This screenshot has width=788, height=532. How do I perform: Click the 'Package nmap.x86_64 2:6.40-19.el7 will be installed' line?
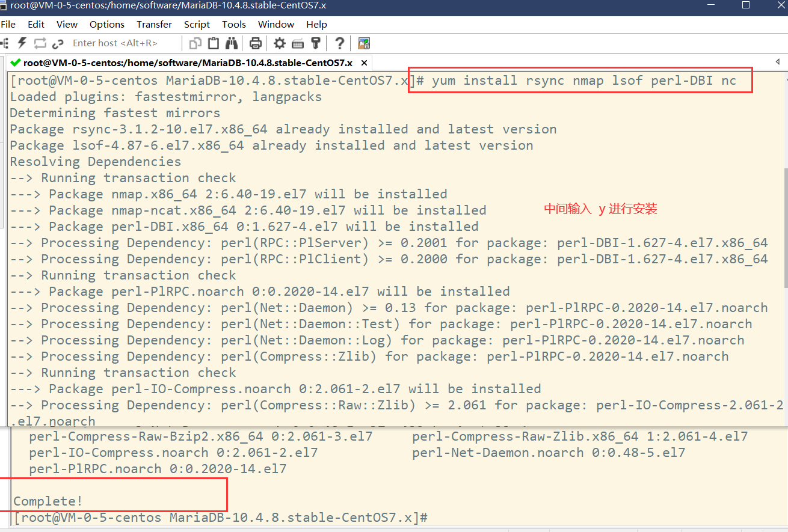[x=229, y=194]
